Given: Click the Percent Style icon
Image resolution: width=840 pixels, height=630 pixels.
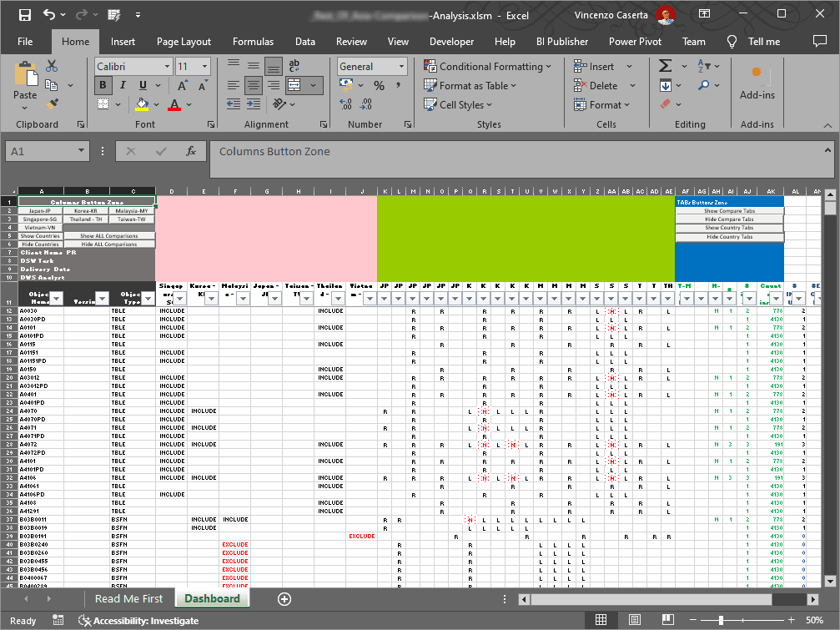Looking at the screenshot, I should point(379,85).
